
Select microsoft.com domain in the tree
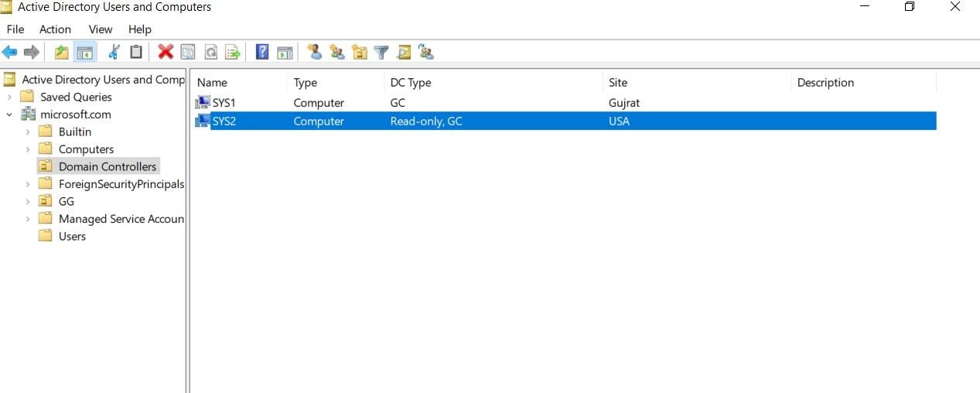point(76,114)
